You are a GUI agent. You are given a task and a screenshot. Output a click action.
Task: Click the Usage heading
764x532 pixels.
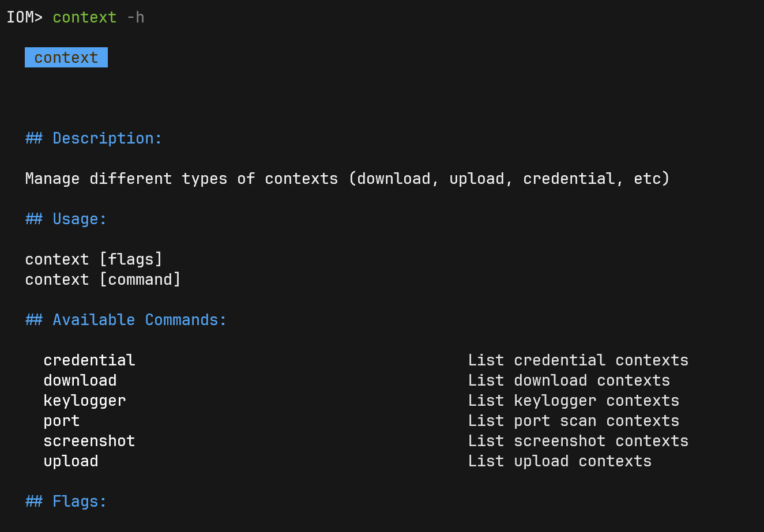pyautogui.click(x=66, y=219)
